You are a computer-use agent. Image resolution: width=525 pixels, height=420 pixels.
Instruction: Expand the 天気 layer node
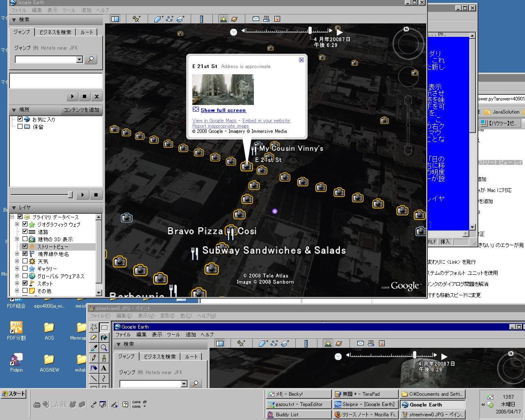(x=17, y=261)
